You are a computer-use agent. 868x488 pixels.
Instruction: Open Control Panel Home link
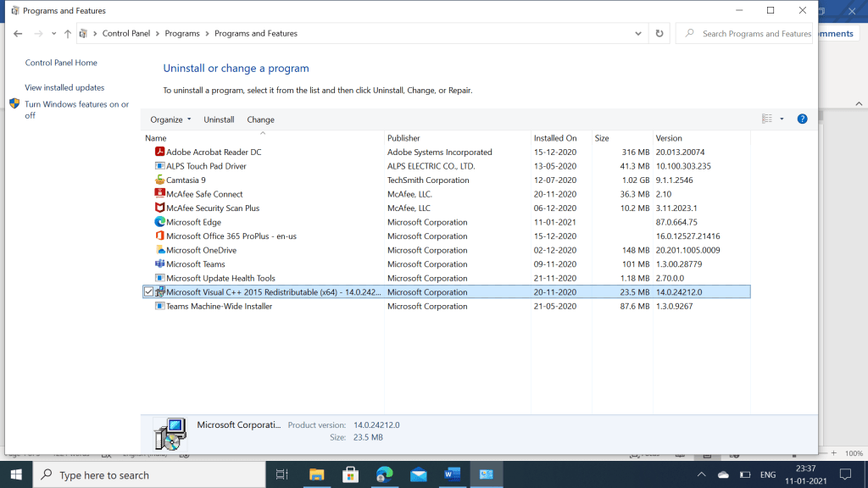61,63
